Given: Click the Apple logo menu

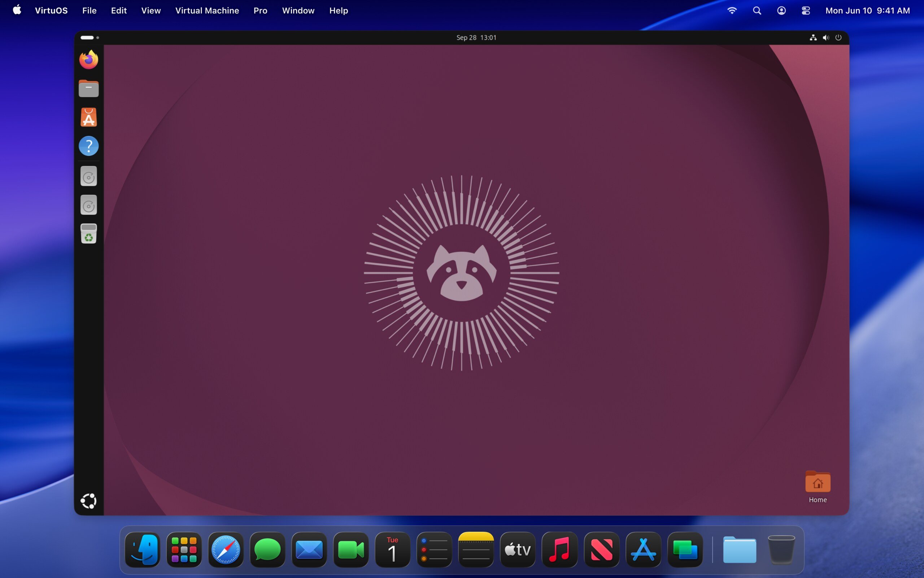Looking at the screenshot, I should (17, 10).
